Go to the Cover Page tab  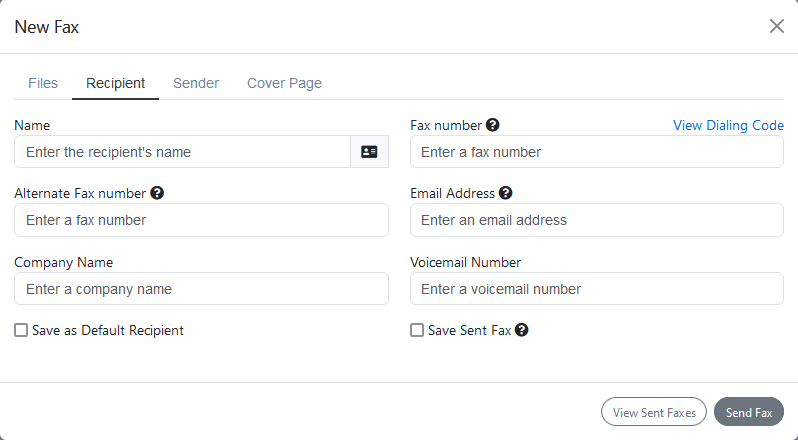pos(284,83)
